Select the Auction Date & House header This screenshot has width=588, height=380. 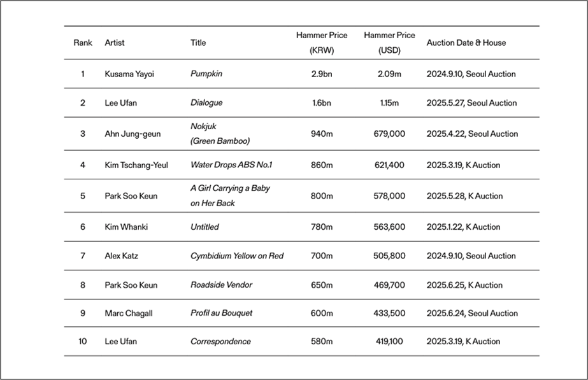tap(466, 43)
